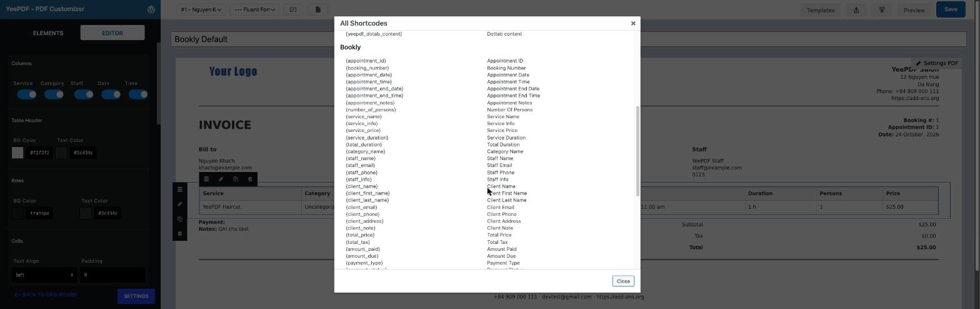This screenshot has width=980, height=309.
Task: Click the Padding input field
Action: pos(112,275)
